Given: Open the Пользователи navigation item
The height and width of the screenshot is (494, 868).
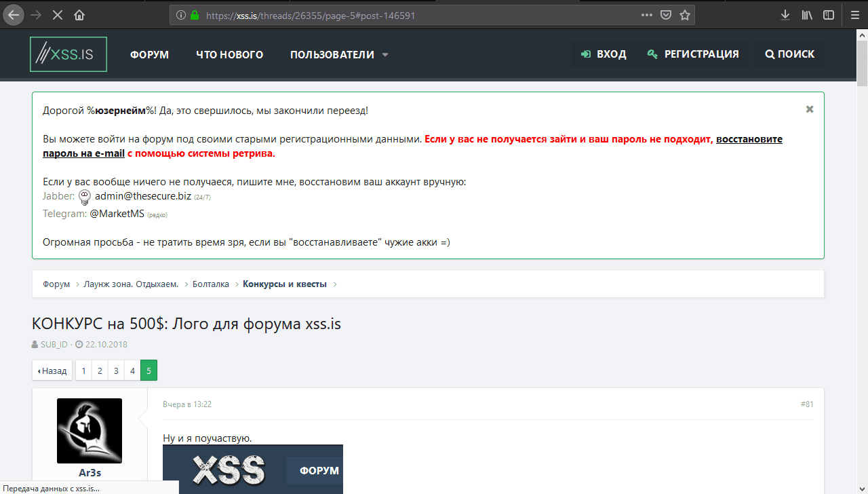Looking at the screenshot, I should (332, 54).
